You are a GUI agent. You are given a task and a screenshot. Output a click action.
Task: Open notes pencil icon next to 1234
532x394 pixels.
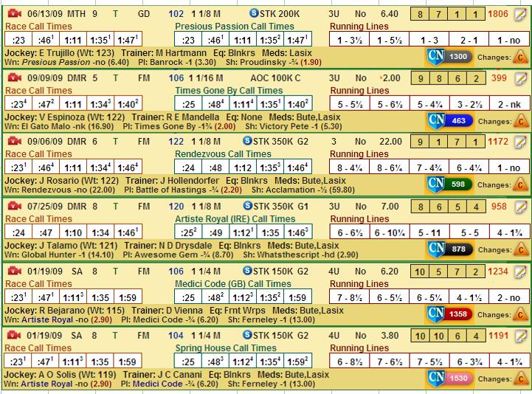tap(519, 272)
